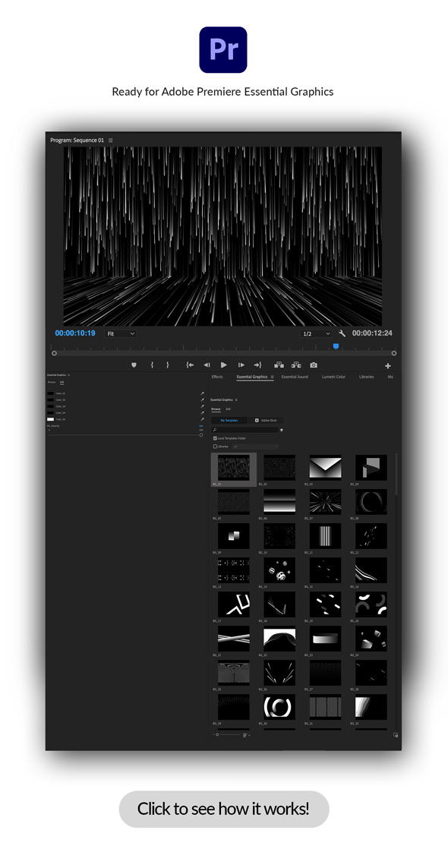Select the BG_03 template thumbnail
This screenshot has width=448, height=868.
coord(325,467)
